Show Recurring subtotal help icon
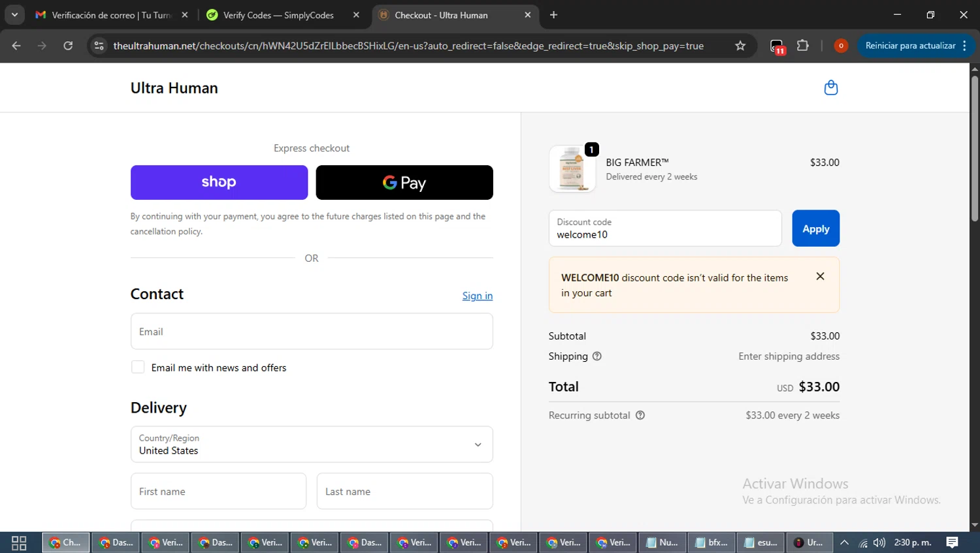Viewport: 980px width, 553px height. [640, 415]
